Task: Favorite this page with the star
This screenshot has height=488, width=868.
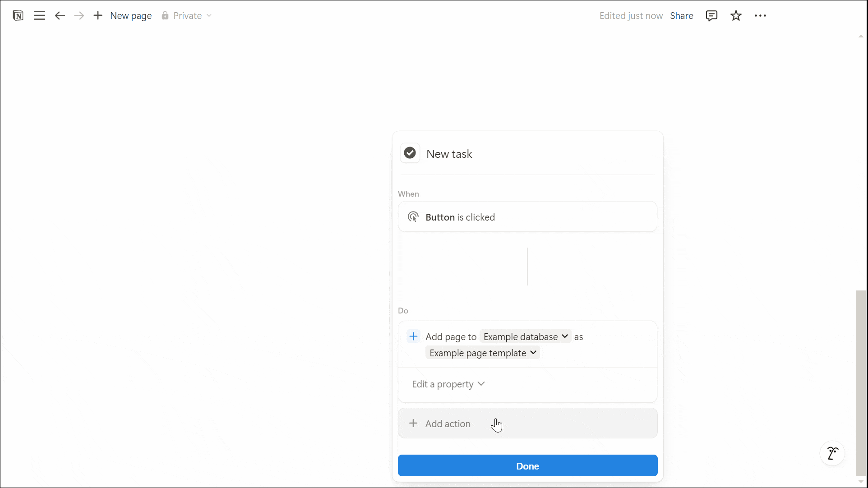Action: (x=736, y=16)
